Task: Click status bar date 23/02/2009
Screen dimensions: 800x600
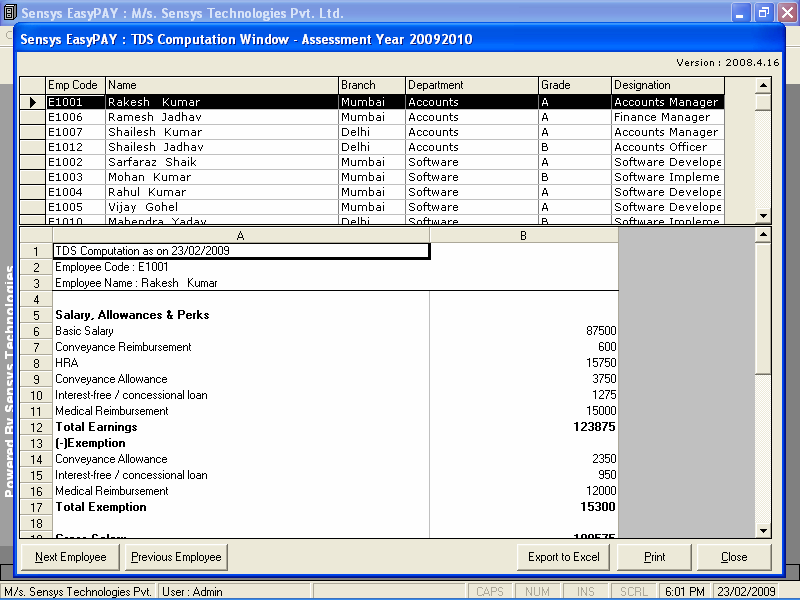Action: [x=746, y=591]
